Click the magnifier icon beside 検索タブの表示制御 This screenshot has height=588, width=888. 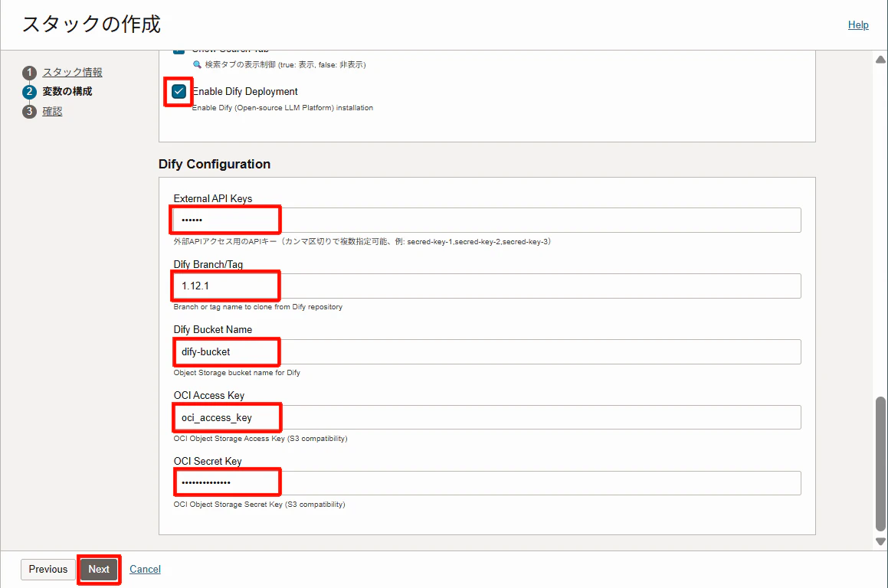[196, 64]
